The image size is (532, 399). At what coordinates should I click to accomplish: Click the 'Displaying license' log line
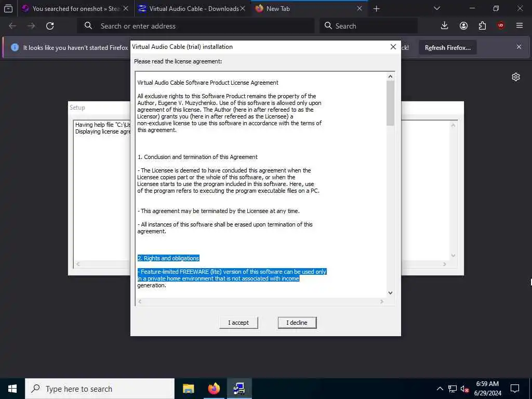tap(102, 131)
